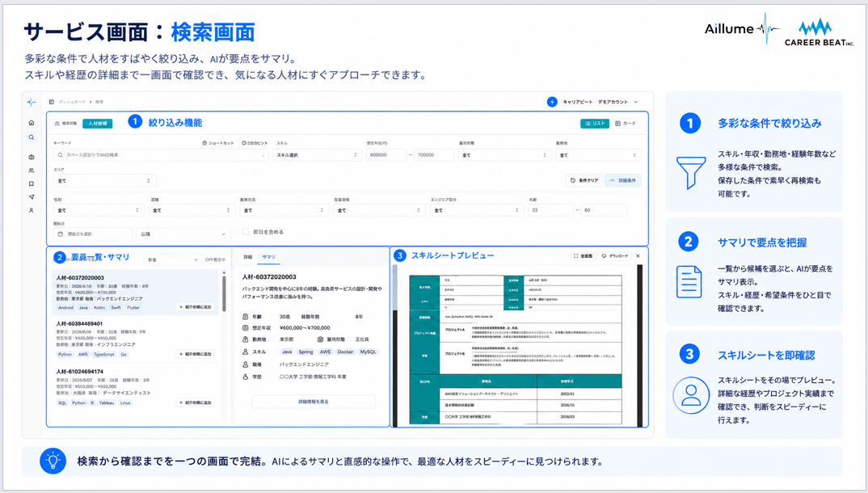Open the 雇用形態 dropdown
Viewport: 868px width, 493px height.
(504, 155)
